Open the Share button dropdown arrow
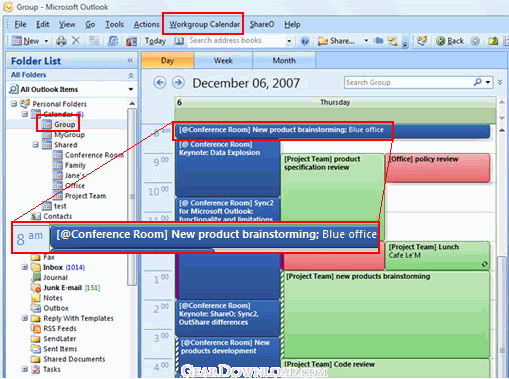 [366, 41]
